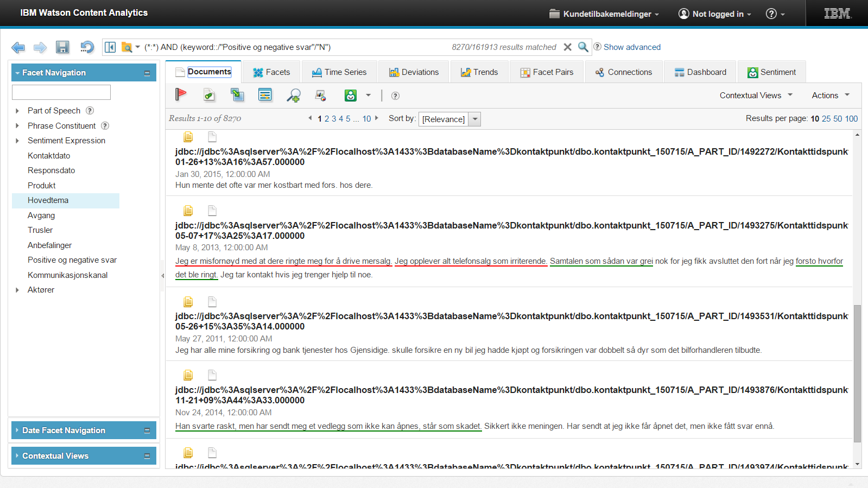Expand the Contextual Views side panel
This screenshot has height=488, width=868.
tap(84, 456)
